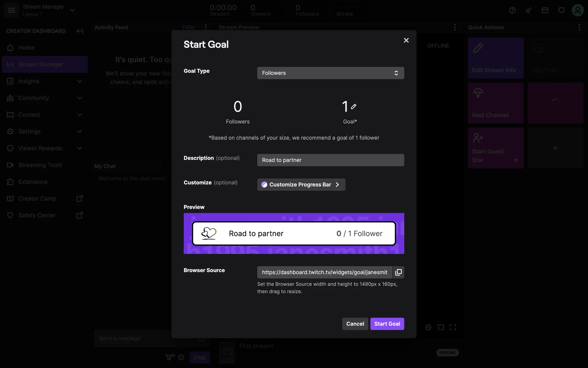588x368 pixels.
Task: Collapse the Creator Dashboard sidebar
Action: click(80, 31)
